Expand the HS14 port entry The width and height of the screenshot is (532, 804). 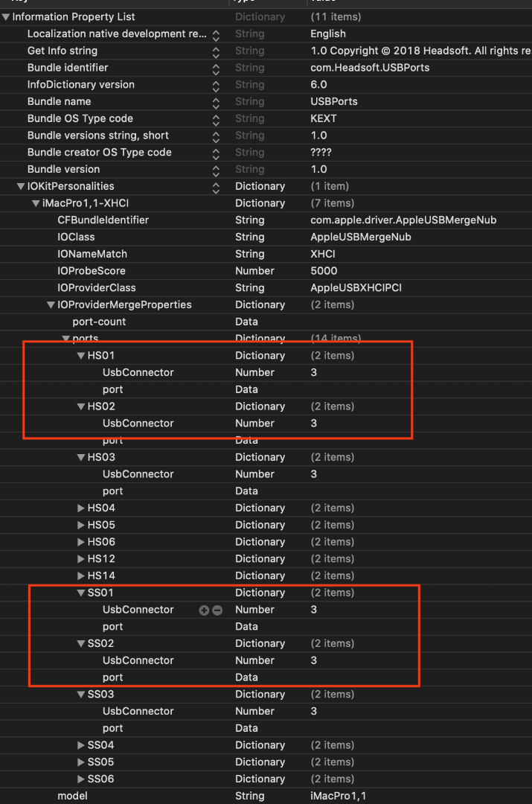[x=81, y=576]
